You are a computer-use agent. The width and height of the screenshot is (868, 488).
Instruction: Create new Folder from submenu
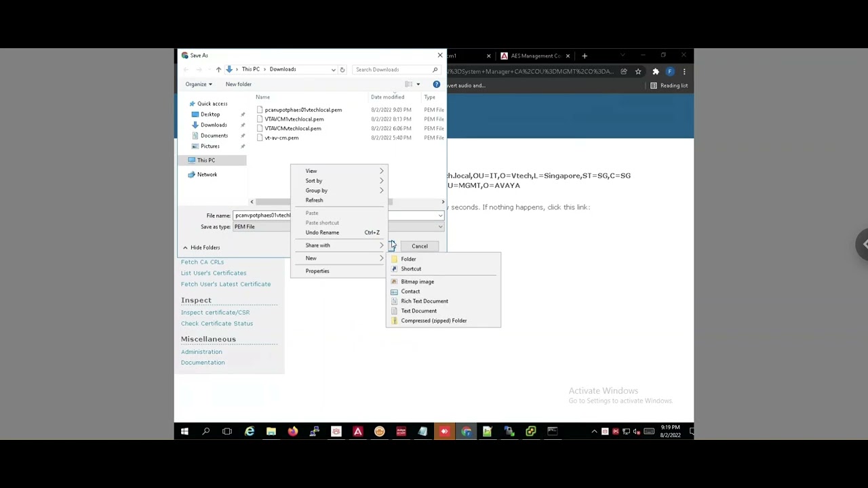tap(443, 259)
